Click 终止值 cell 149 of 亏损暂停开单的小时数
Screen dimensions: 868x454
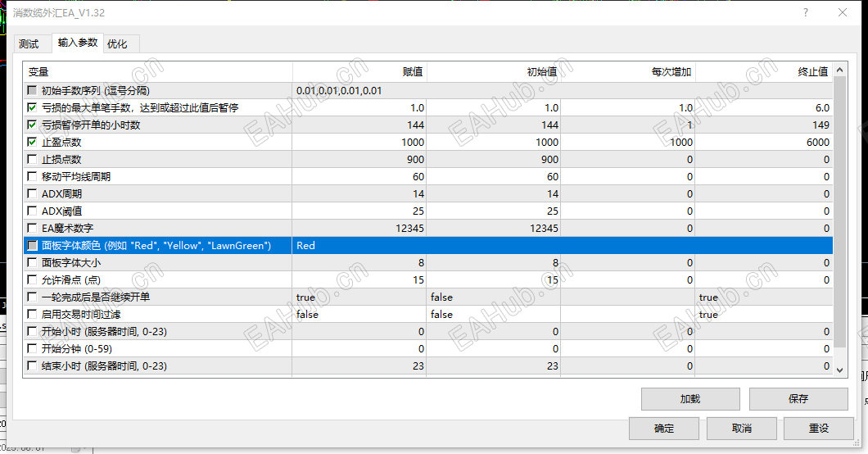tap(764, 125)
